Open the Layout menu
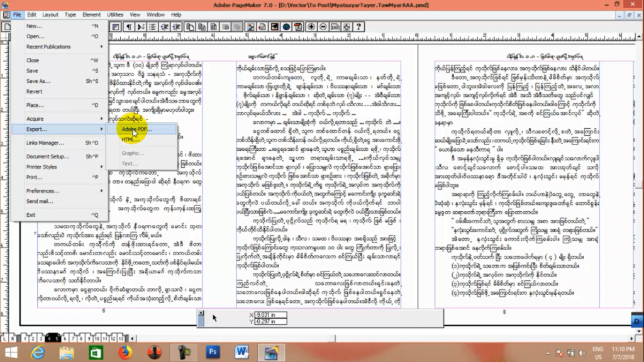 pyautogui.click(x=50, y=15)
